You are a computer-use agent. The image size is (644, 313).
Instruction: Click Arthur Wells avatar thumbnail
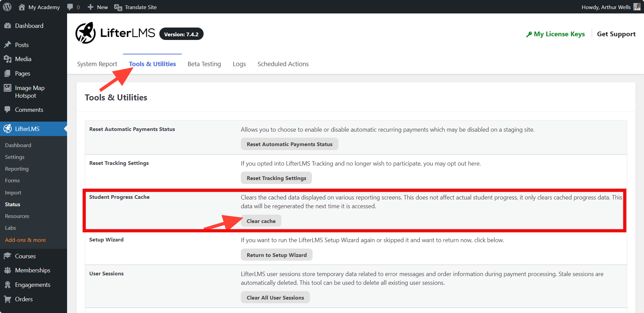coord(637,7)
